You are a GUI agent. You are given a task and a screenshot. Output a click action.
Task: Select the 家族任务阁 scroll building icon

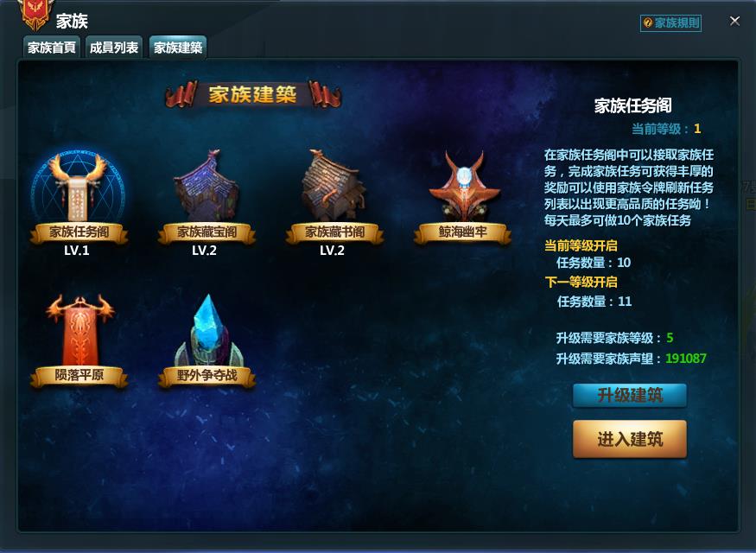78,186
